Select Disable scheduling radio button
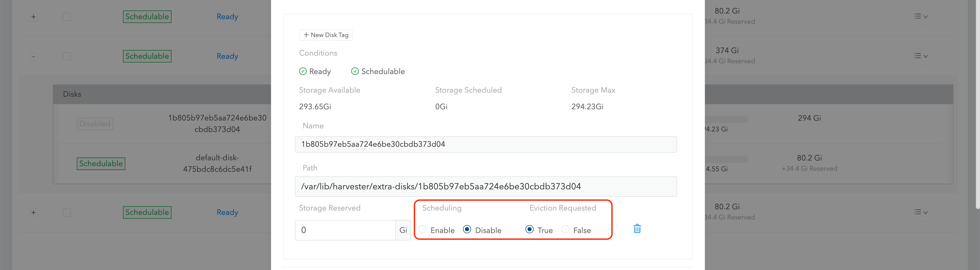980x270 pixels. pos(467,230)
